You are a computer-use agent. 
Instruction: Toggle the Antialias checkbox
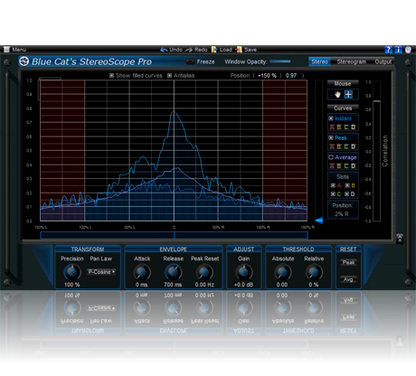(169, 76)
